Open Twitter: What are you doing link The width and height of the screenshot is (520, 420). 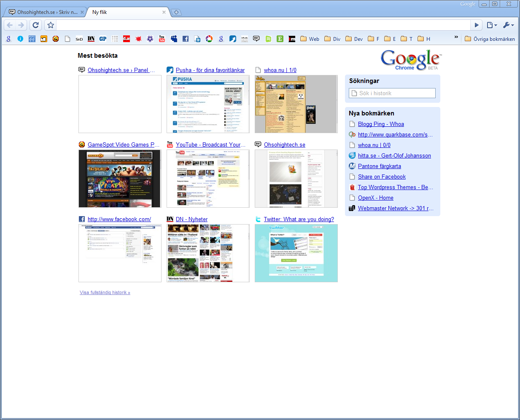click(x=299, y=219)
